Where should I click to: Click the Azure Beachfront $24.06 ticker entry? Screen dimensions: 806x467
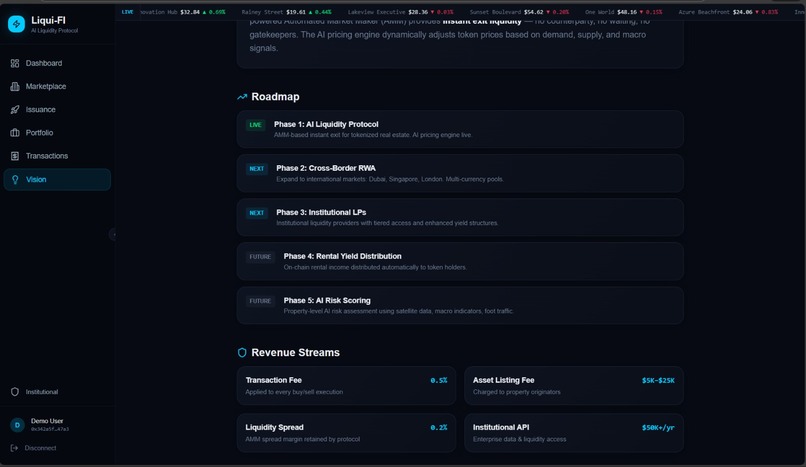[728, 12]
